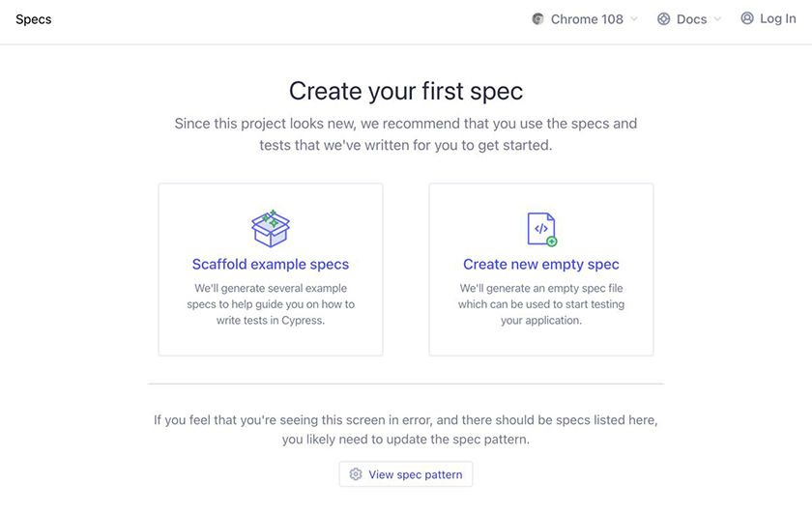This screenshot has width=812, height=513.
Task: Expand the Chrome 108 browser dropdown arrow
Action: tap(634, 19)
